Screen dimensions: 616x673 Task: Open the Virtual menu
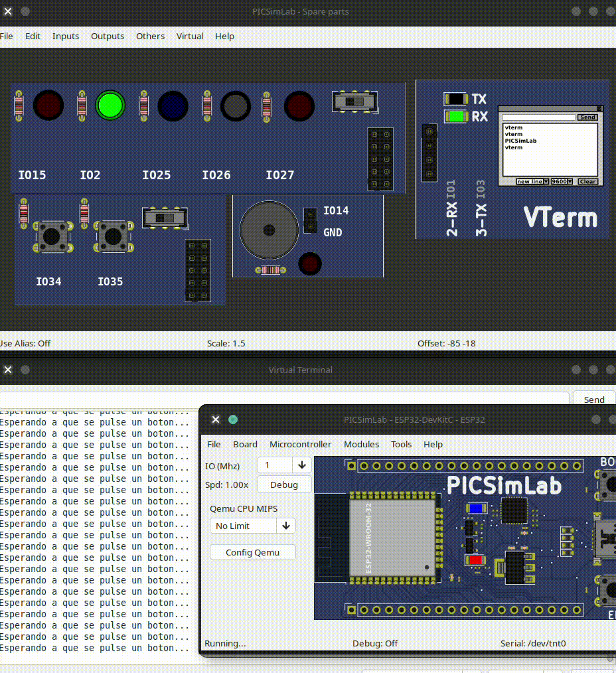pos(190,36)
